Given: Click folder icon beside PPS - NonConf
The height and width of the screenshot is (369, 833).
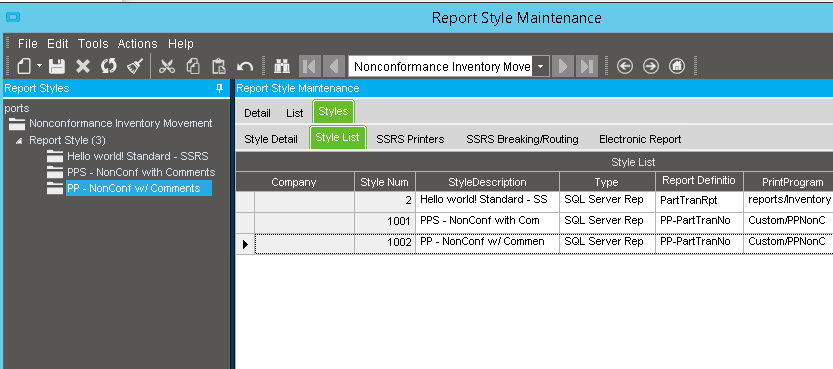Looking at the screenshot, I should point(55,172).
